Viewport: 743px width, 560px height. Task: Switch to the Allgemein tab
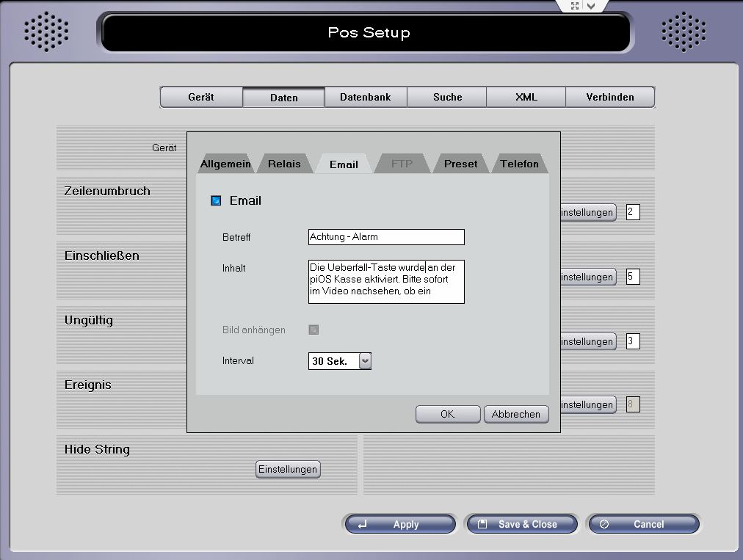pyautogui.click(x=225, y=164)
